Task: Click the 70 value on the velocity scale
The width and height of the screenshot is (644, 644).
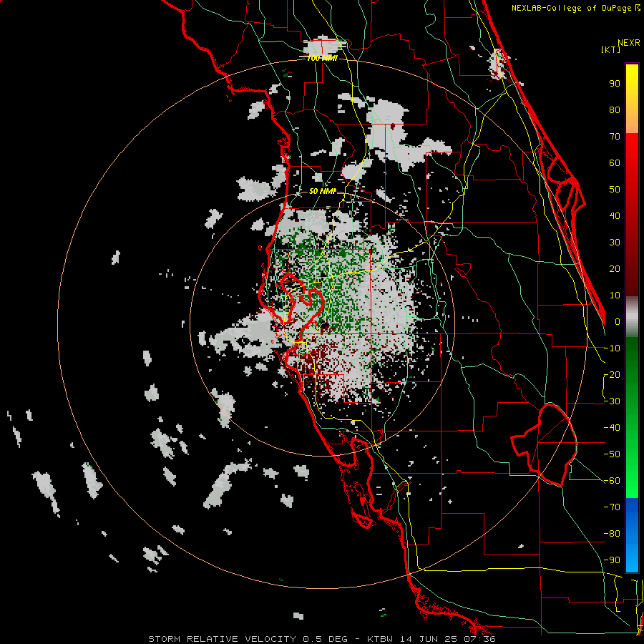Action: (x=615, y=137)
